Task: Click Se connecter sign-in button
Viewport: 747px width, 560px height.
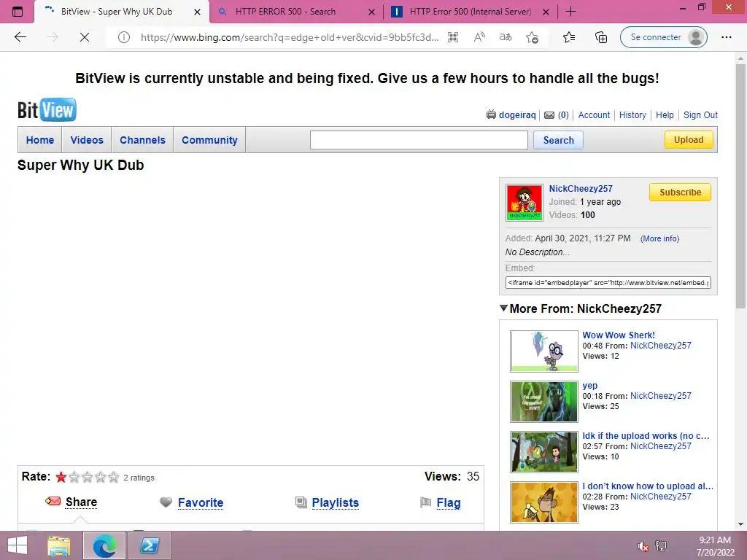Action: [664, 37]
